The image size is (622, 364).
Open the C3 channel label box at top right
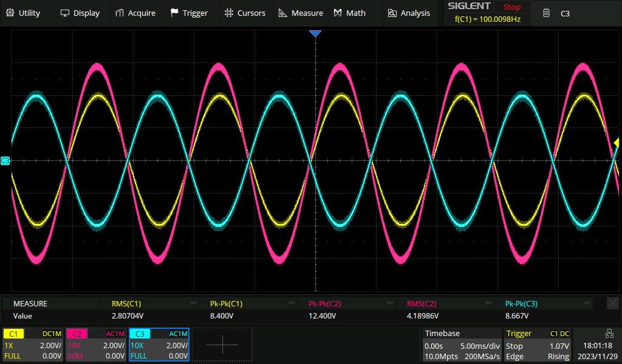[577, 13]
